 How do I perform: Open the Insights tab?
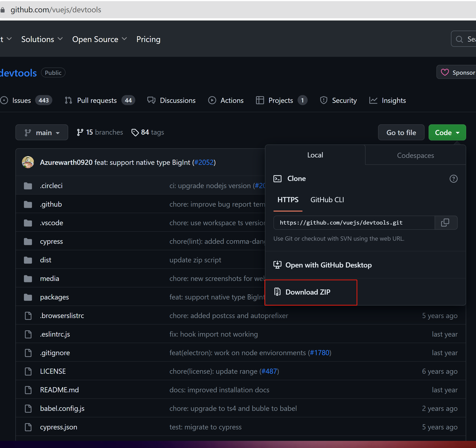[387, 100]
